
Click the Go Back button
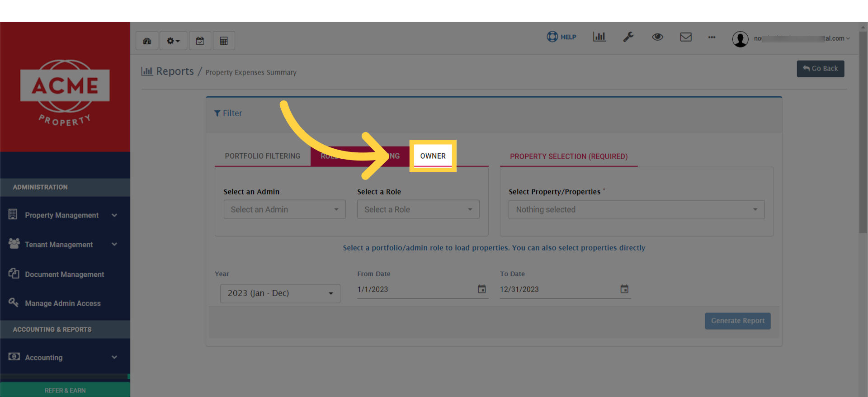click(x=820, y=69)
